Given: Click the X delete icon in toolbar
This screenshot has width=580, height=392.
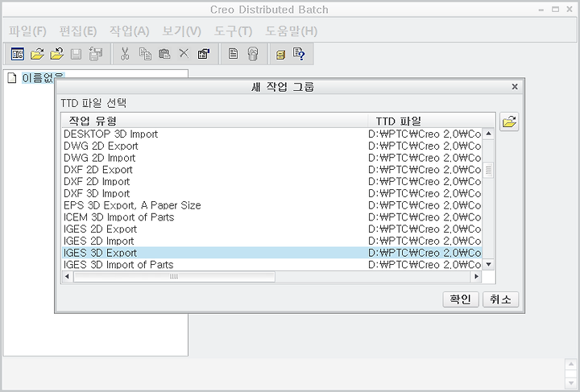Looking at the screenshot, I should (184, 54).
